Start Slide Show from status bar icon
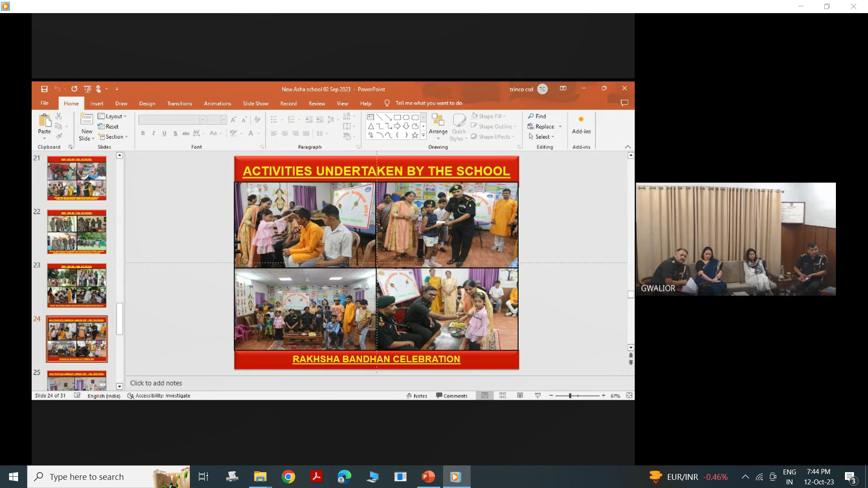Viewport: 868px width, 488px height. [538, 395]
